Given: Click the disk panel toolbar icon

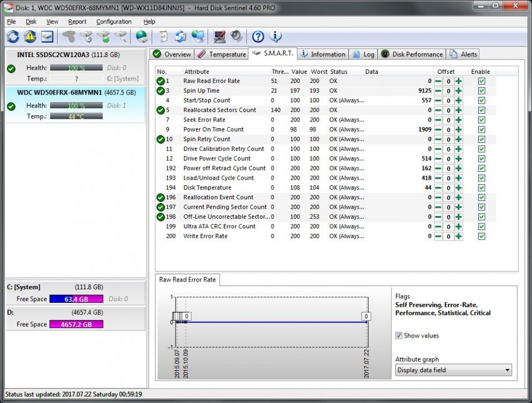Looking at the screenshot, I should tap(47, 36).
